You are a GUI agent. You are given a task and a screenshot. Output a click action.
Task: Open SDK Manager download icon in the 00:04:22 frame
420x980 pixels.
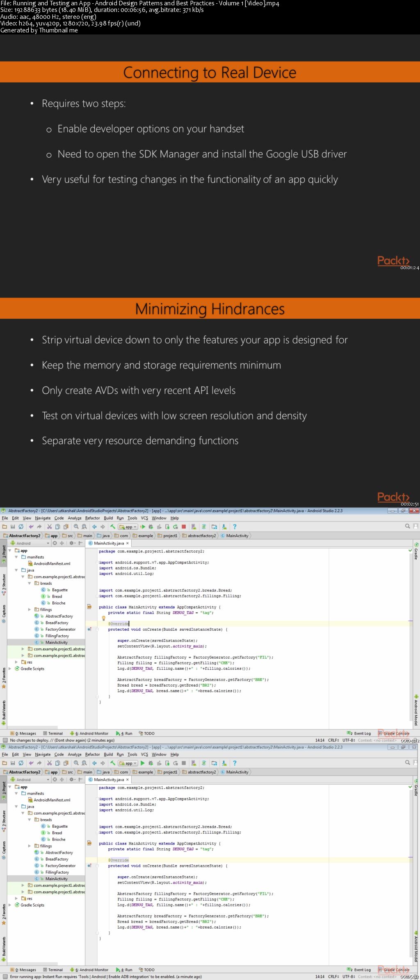click(224, 527)
